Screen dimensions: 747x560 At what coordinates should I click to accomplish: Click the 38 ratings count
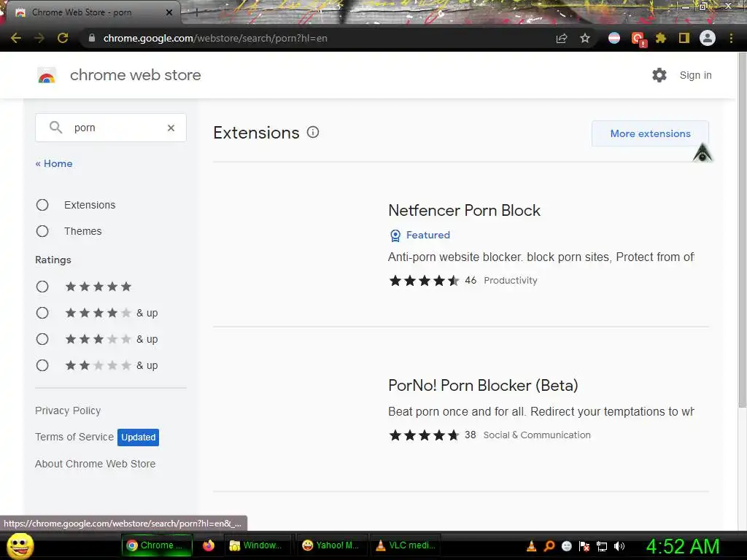(471, 435)
